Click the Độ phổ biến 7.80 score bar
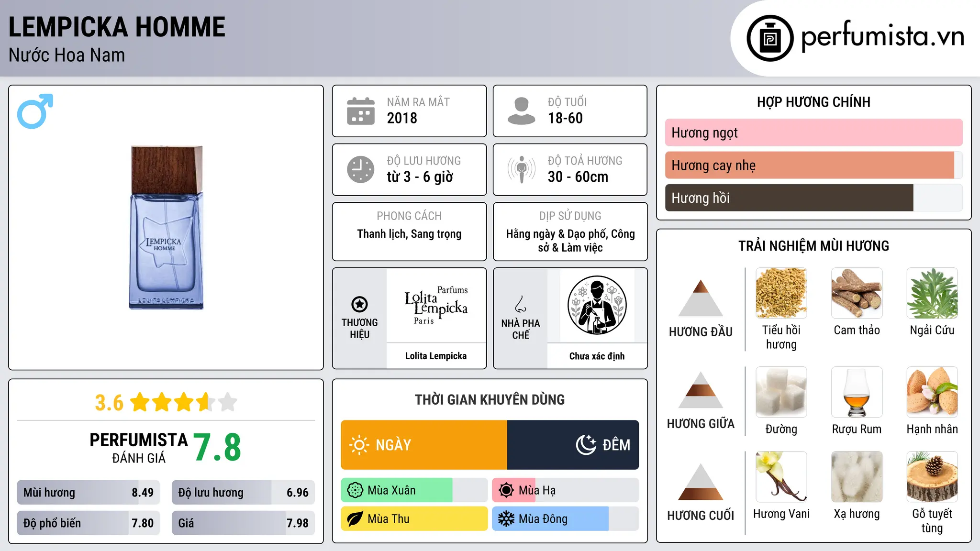The image size is (980, 551). point(89,523)
